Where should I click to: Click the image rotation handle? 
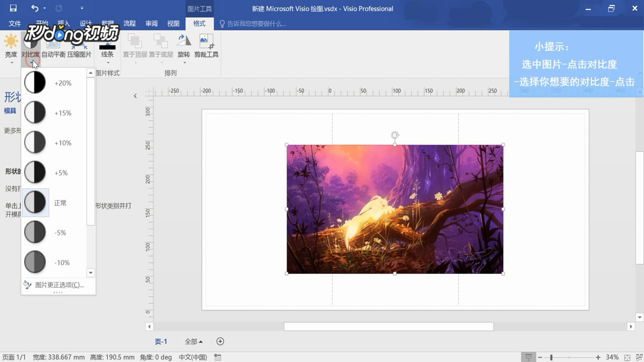[x=395, y=135]
